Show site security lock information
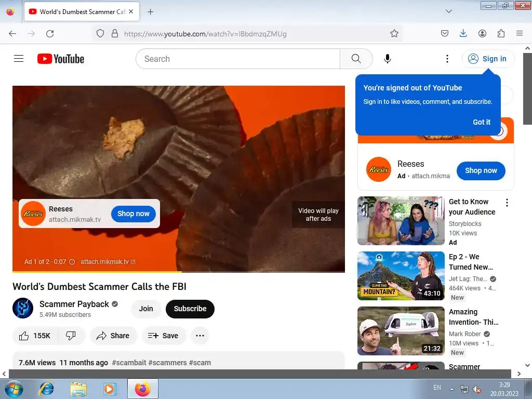Viewport: 532px width, 399px height. (115, 34)
